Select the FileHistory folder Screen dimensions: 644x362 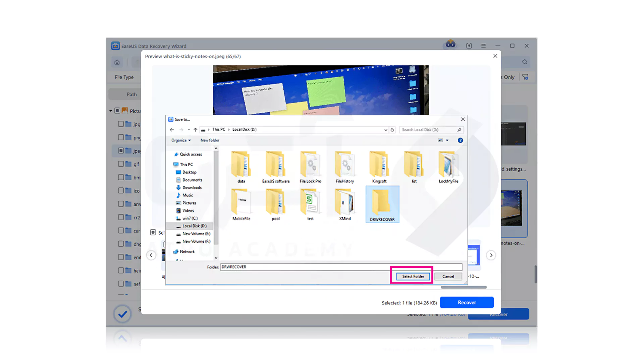(345, 167)
